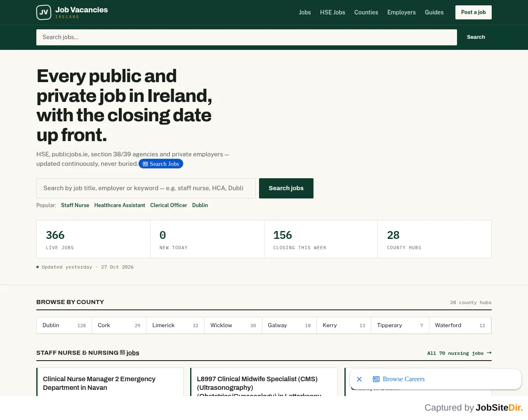528x420 pixels.
Task: Click the jobs link in nursing heading
Action: pyautogui.click(x=130, y=353)
